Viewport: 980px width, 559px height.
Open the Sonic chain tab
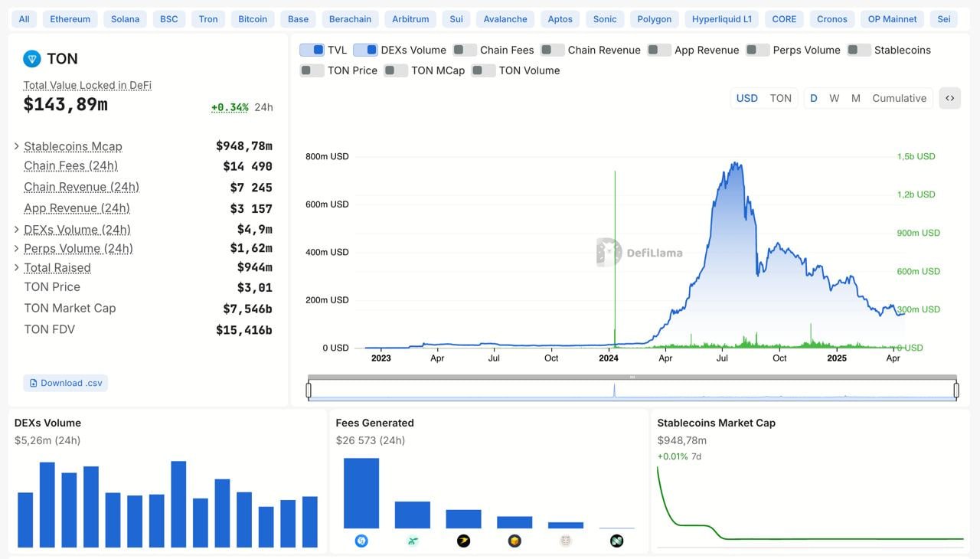(605, 19)
